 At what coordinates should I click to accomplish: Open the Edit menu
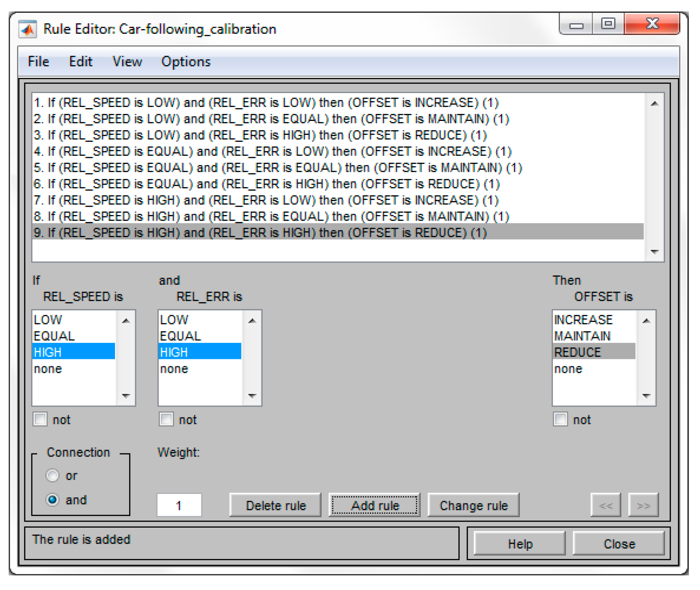80,62
